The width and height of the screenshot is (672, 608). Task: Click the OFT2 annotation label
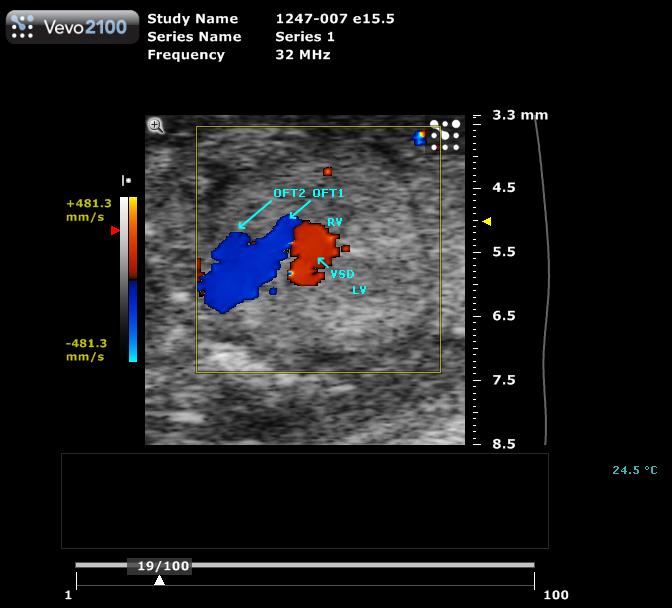tap(290, 193)
